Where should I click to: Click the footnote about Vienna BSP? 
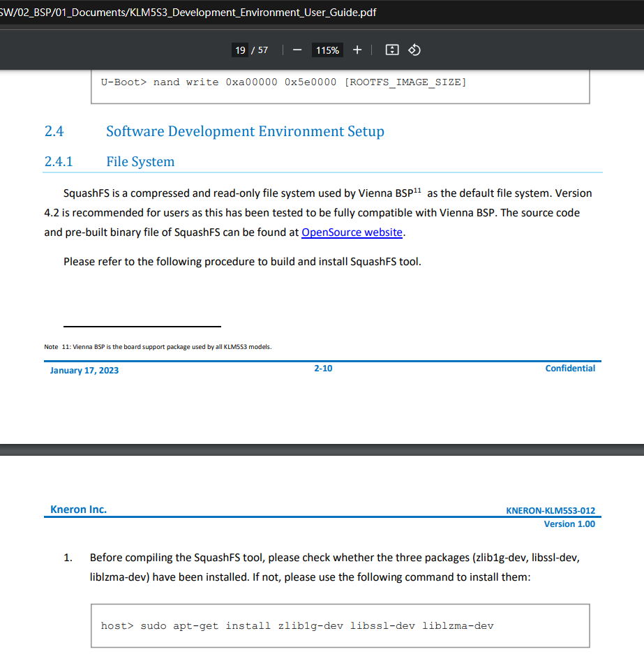(x=158, y=347)
